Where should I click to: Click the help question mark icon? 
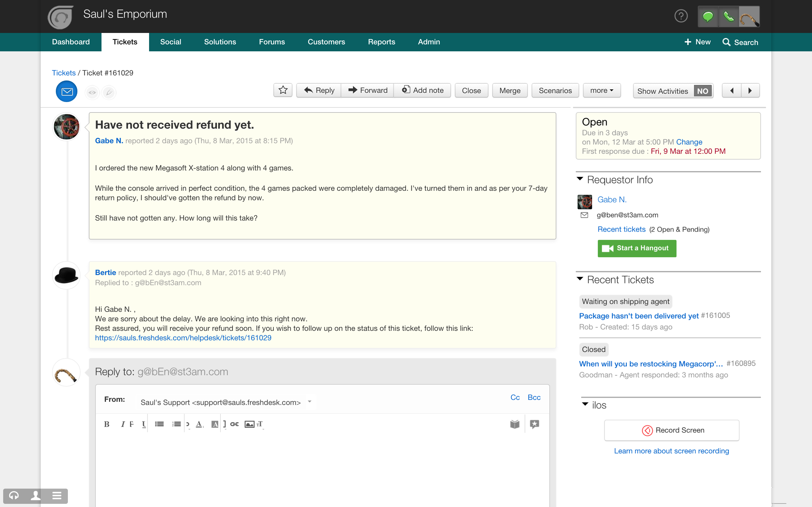[x=681, y=16]
